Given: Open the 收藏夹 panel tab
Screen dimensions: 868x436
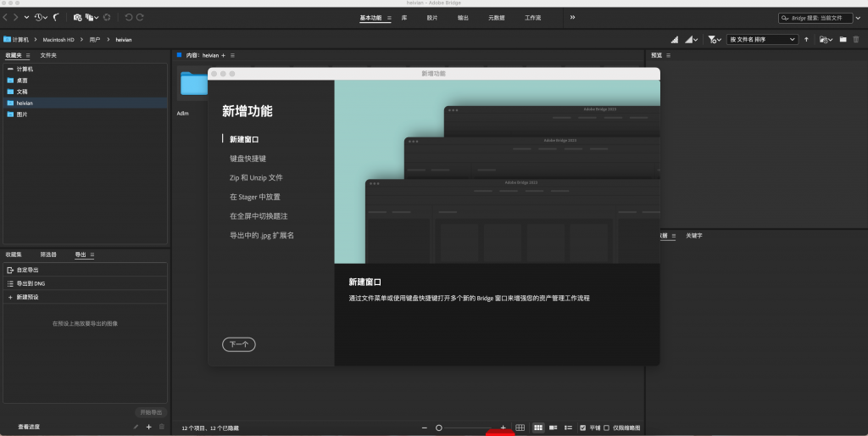Looking at the screenshot, I should coord(14,55).
